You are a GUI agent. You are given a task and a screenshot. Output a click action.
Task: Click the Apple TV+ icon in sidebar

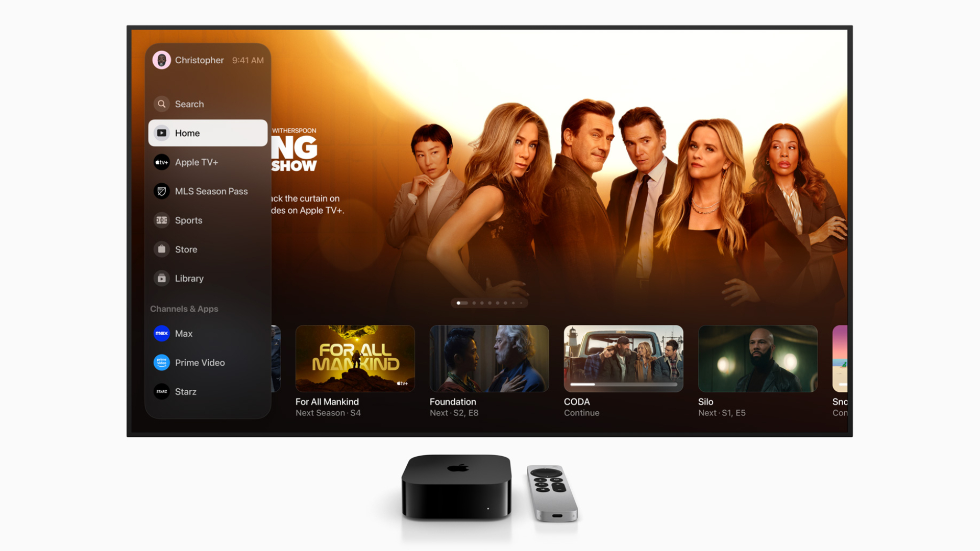tap(161, 162)
